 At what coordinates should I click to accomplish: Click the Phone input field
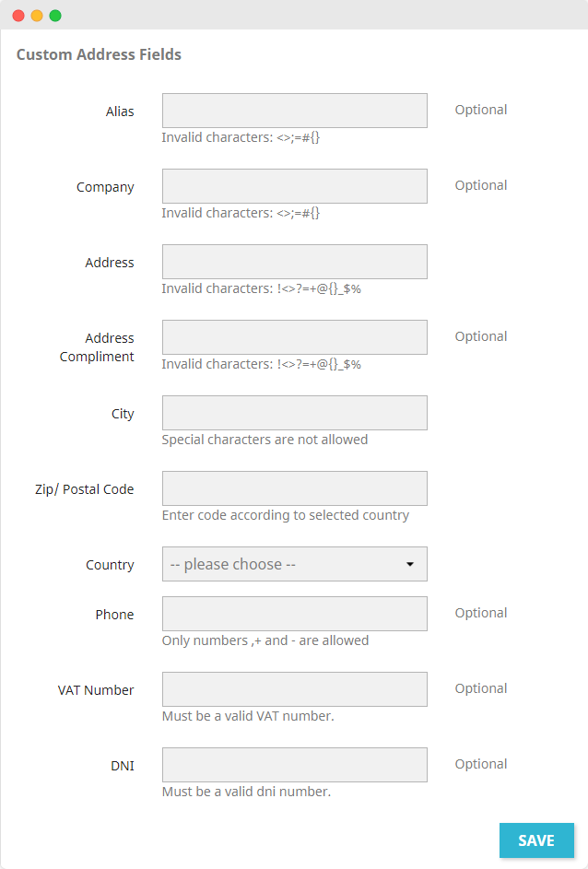pos(294,614)
